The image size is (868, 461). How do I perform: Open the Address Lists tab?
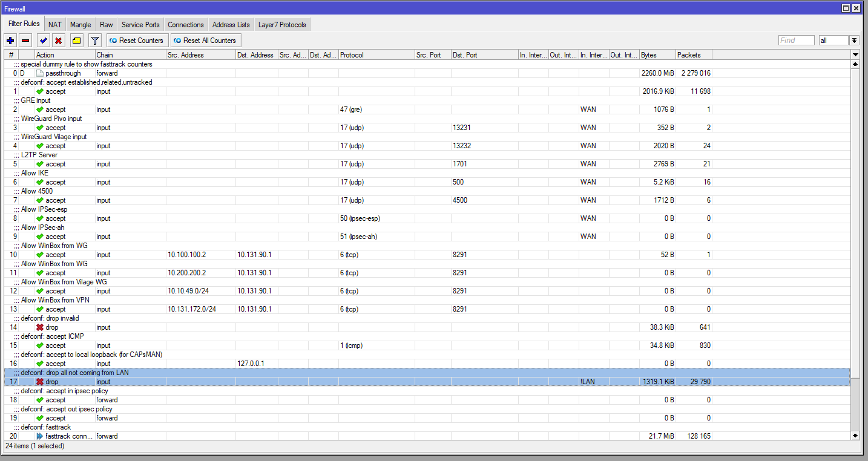click(231, 25)
